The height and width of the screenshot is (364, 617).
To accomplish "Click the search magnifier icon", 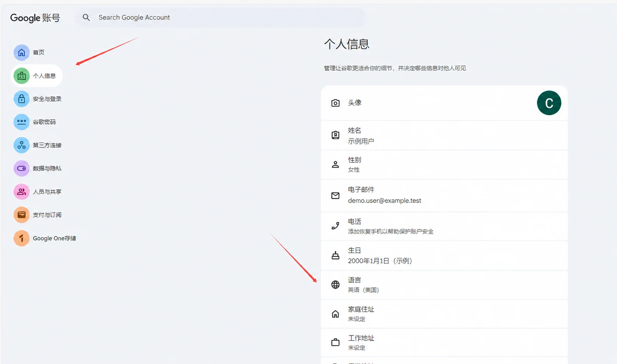I will point(86,17).
